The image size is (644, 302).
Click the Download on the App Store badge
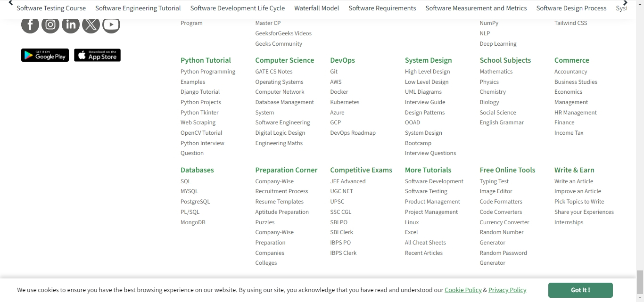click(97, 55)
